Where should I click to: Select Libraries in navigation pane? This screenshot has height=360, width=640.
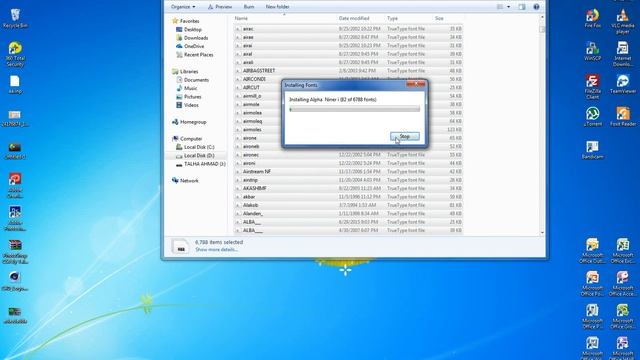pos(189,71)
